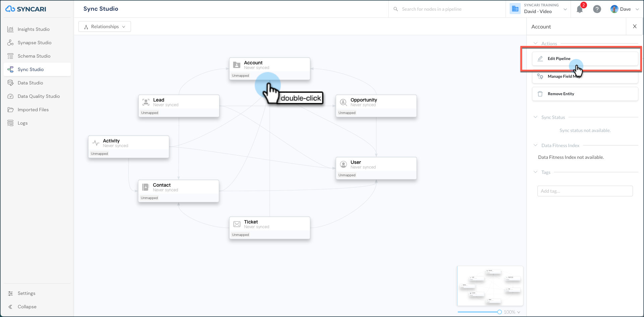Click the Syncari logo

[26, 9]
